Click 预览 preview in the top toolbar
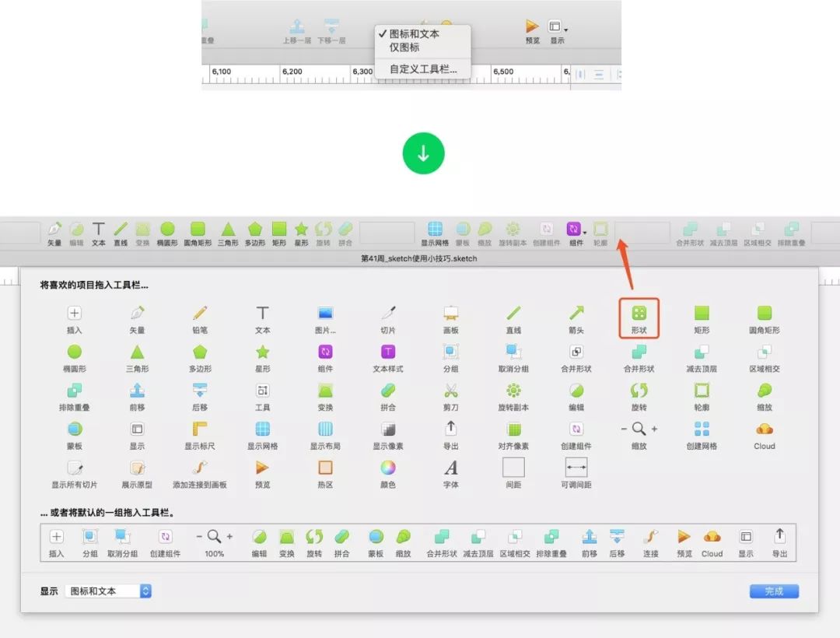840x638 pixels. pos(532,32)
